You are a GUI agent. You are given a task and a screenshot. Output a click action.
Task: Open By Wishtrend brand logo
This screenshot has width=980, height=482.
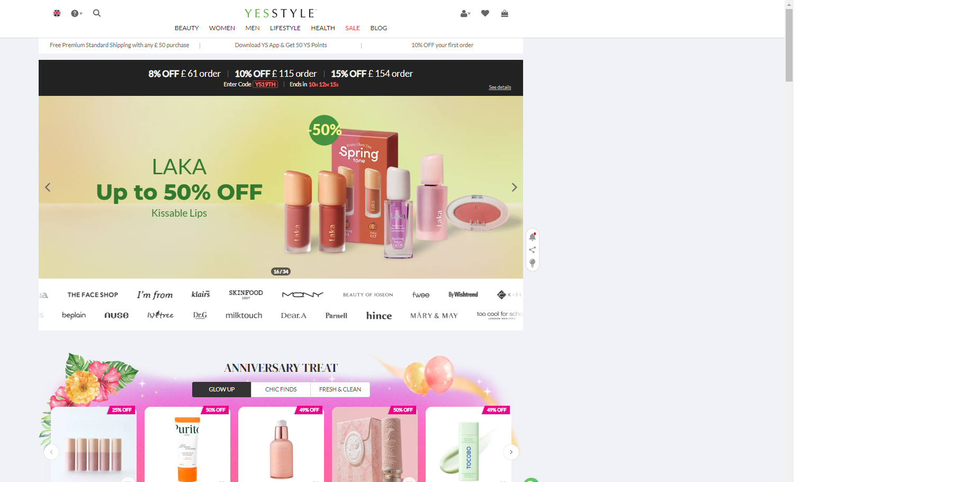tap(463, 294)
